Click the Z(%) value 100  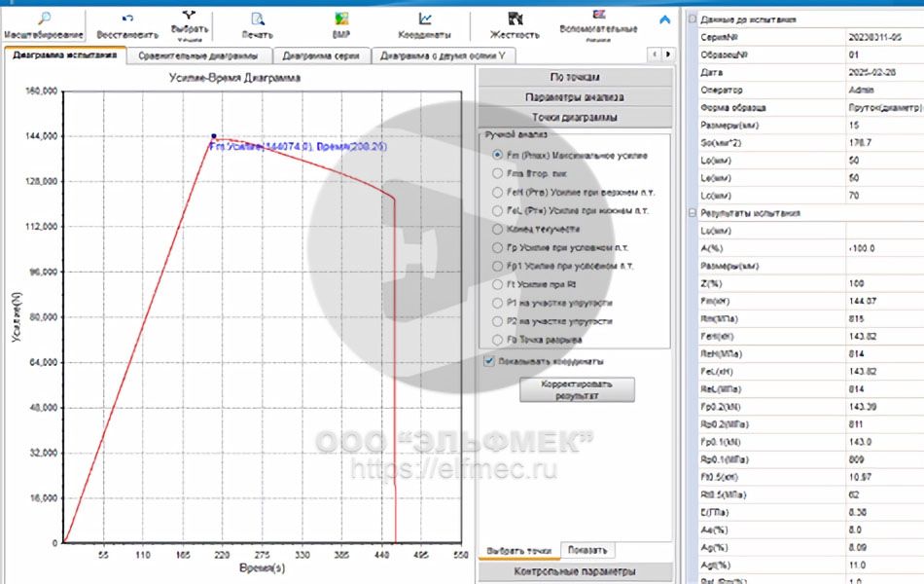tap(856, 284)
